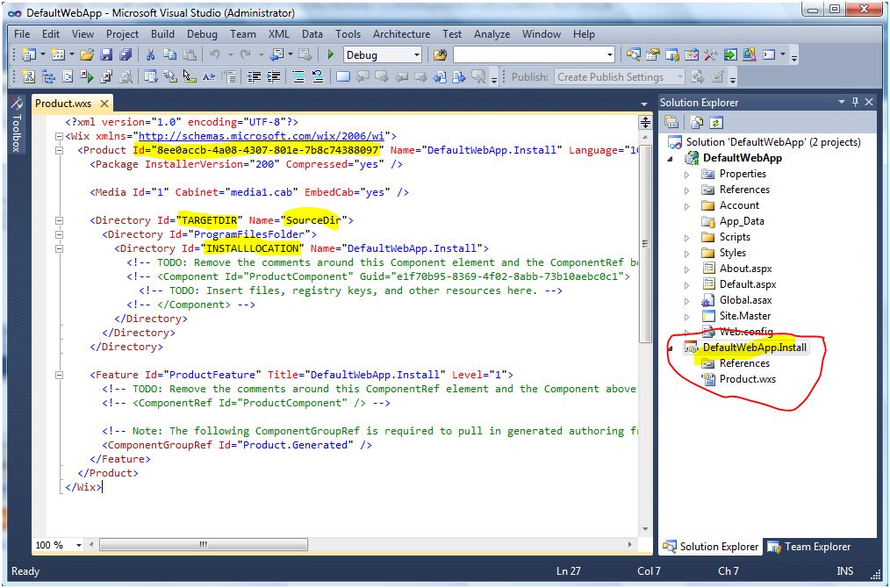Click the Save All icon

[x=126, y=54]
